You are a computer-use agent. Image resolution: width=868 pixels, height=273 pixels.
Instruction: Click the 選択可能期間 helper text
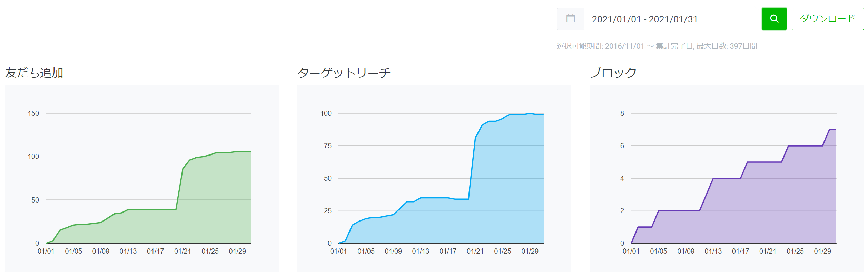[657, 46]
